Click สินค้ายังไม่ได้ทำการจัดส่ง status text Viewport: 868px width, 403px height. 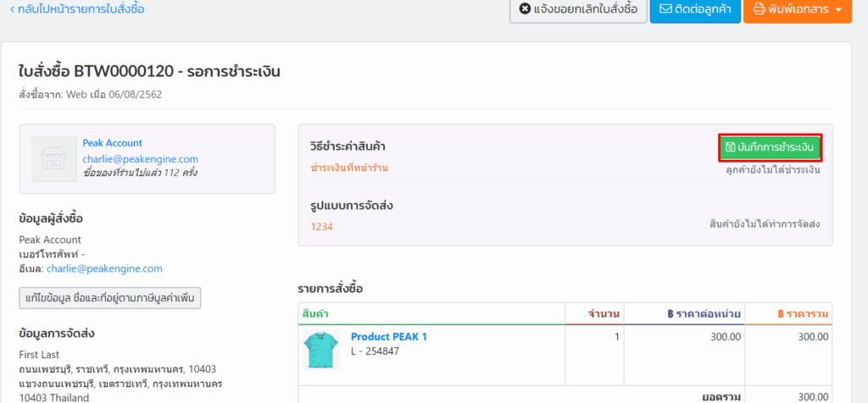click(x=765, y=224)
